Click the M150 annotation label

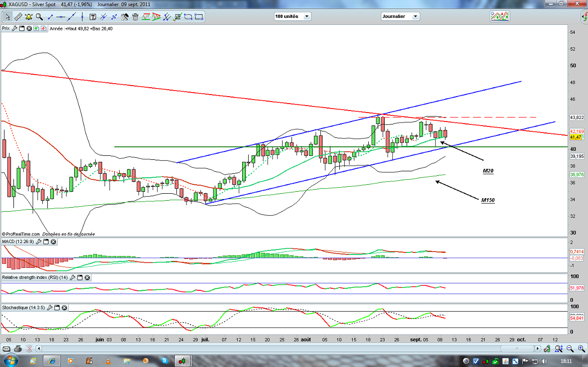pyautogui.click(x=487, y=200)
